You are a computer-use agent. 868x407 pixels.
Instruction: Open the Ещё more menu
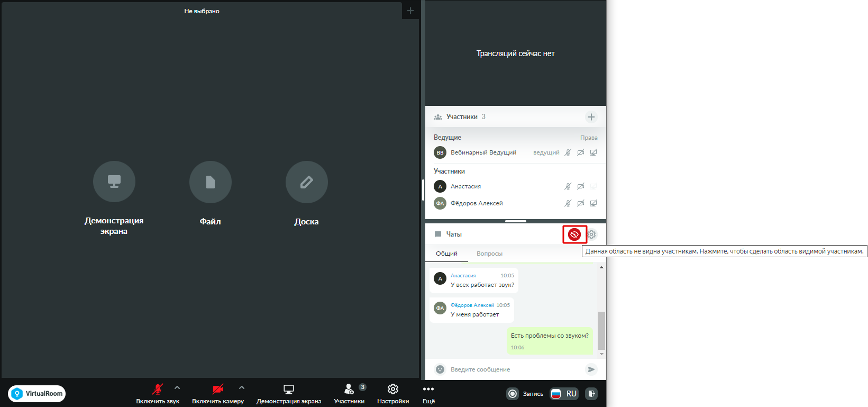coord(428,394)
